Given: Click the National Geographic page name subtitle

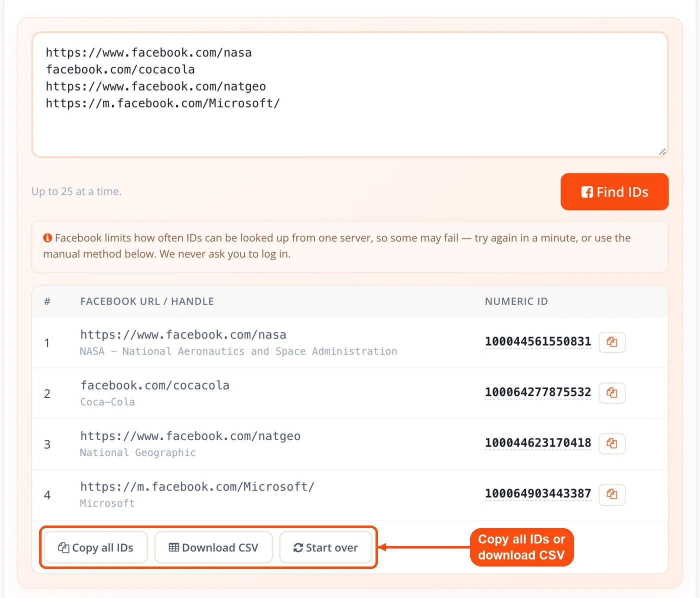Looking at the screenshot, I should coord(138,452).
